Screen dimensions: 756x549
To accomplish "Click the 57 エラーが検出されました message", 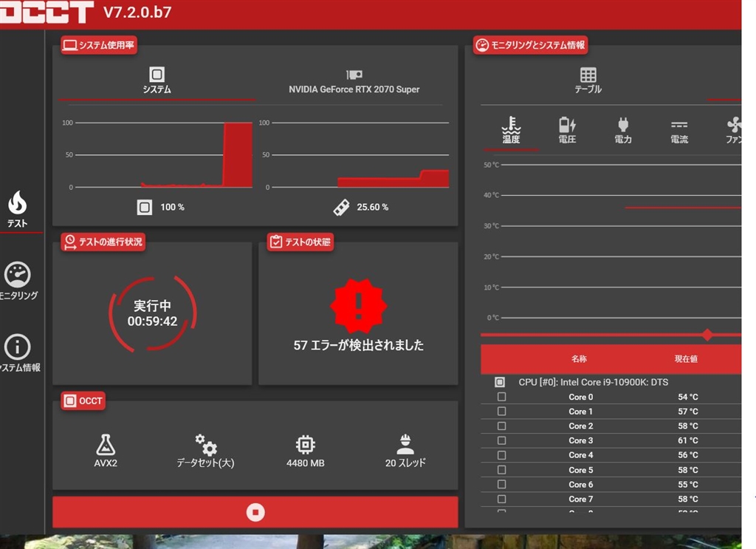I will coord(359,345).
